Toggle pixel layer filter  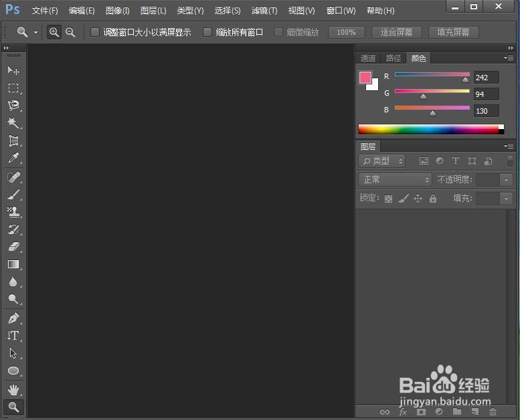point(424,161)
